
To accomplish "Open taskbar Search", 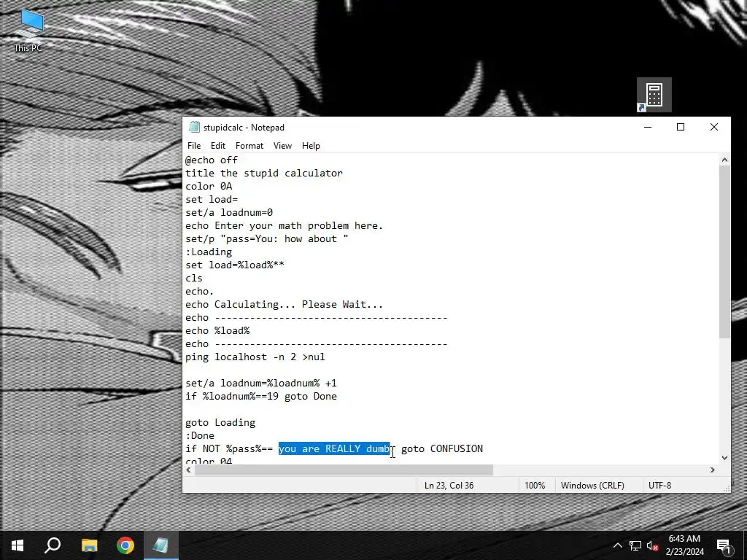I will (x=53, y=545).
